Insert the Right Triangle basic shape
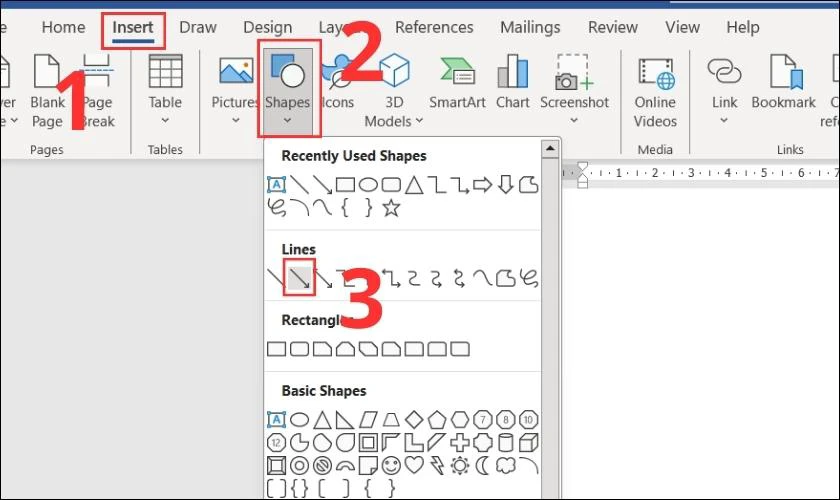The height and width of the screenshot is (500, 840). (345, 420)
